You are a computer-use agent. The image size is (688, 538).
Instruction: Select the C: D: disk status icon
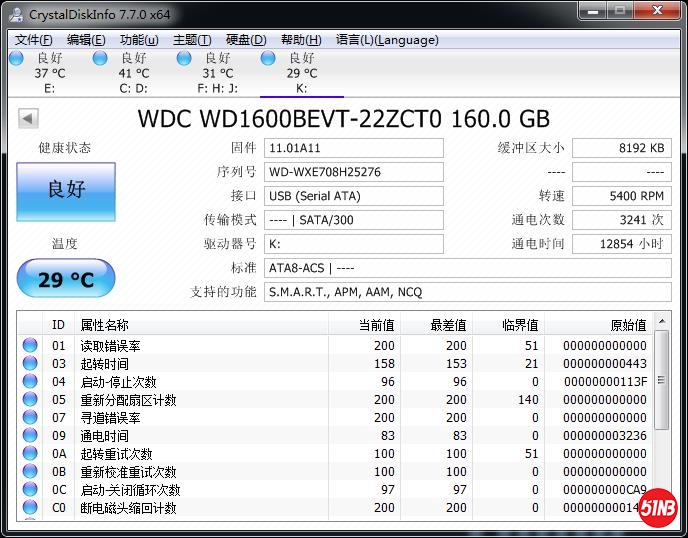[100, 58]
